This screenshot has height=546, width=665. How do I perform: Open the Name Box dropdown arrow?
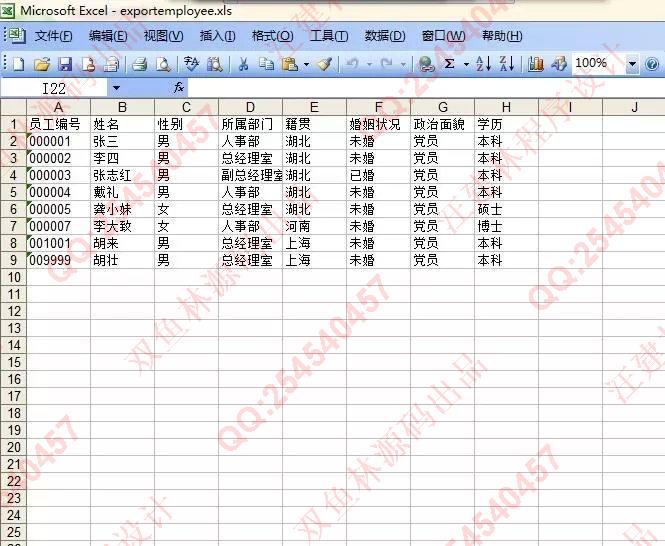click(x=116, y=88)
